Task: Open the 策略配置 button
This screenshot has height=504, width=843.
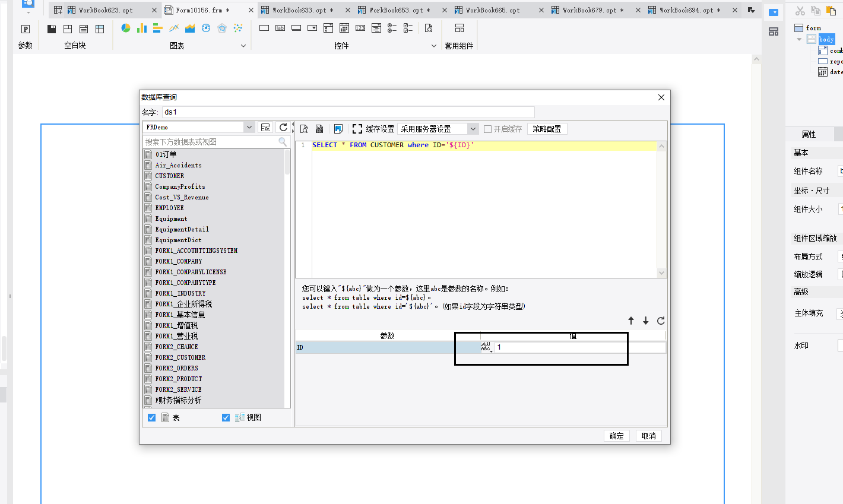Action: [x=547, y=129]
